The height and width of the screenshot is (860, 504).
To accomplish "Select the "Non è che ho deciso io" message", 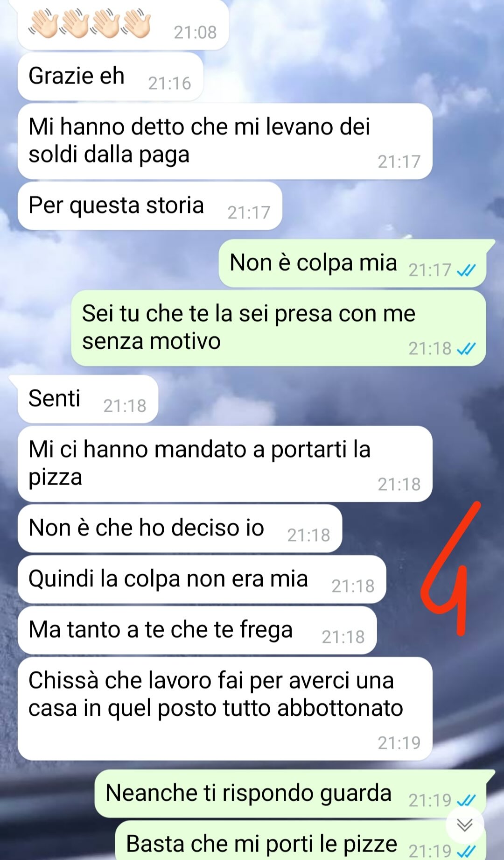I will 180,529.
